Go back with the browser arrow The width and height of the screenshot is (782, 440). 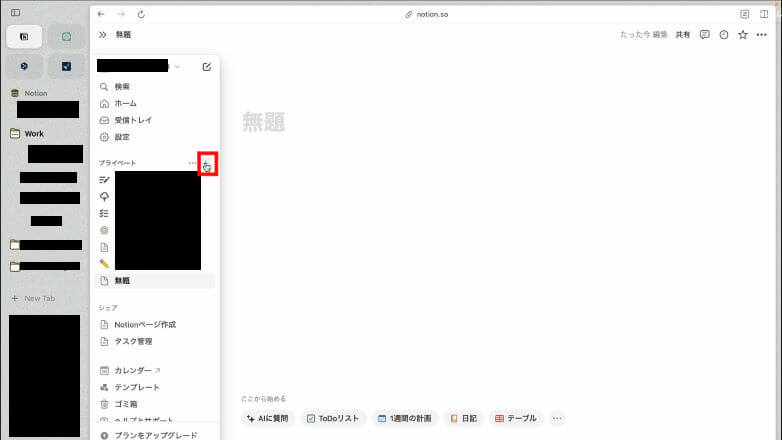[101, 14]
